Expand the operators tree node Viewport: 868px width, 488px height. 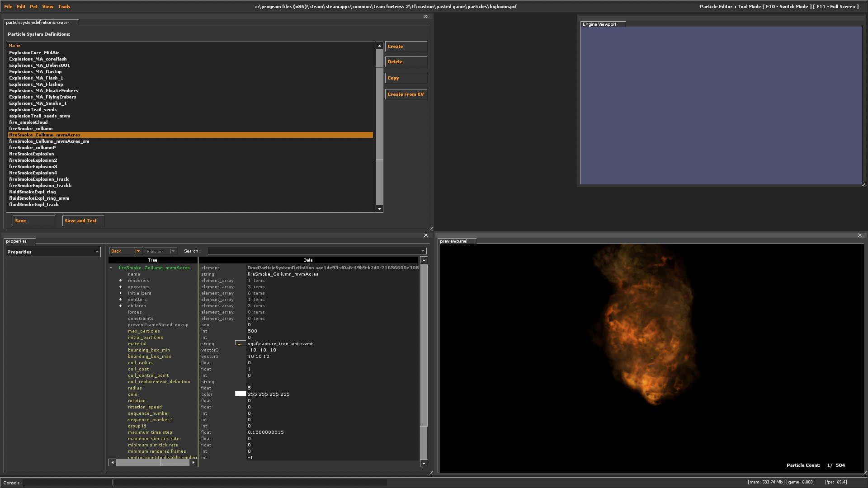pos(120,287)
